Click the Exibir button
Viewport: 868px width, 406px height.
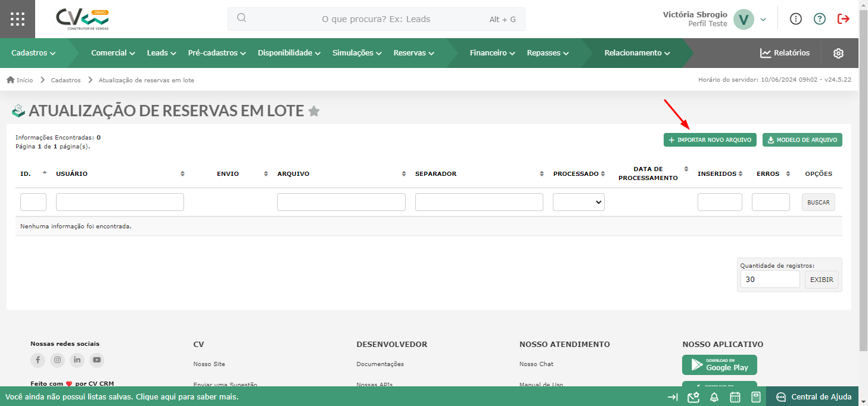point(822,280)
